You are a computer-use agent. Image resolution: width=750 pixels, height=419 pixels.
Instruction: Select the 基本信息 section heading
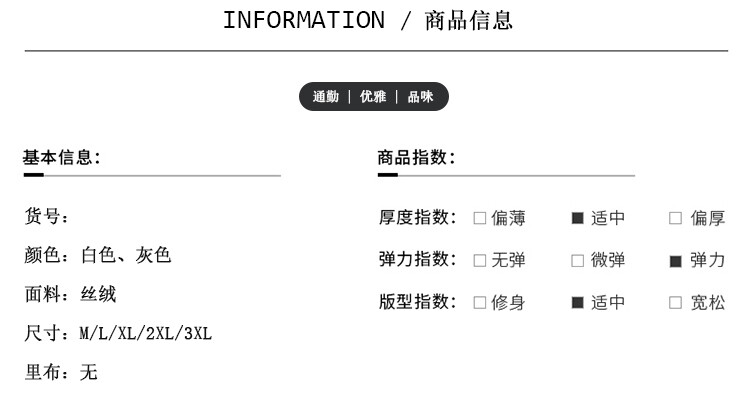click(62, 157)
